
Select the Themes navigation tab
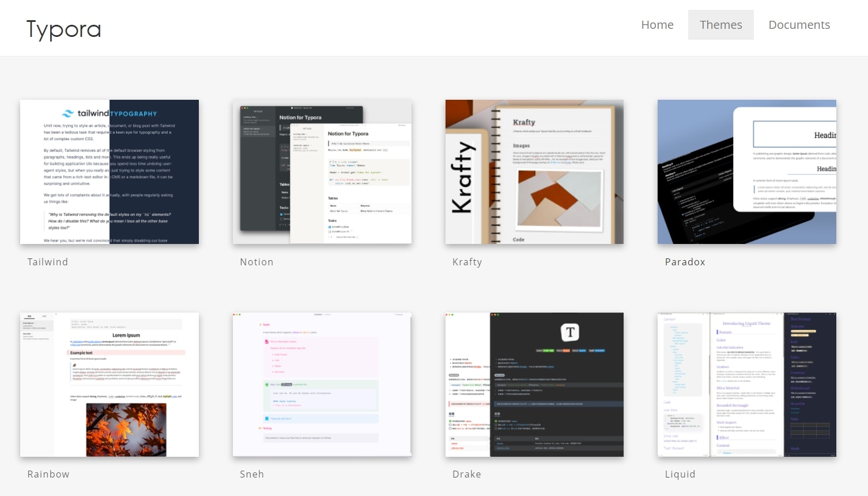tap(720, 25)
